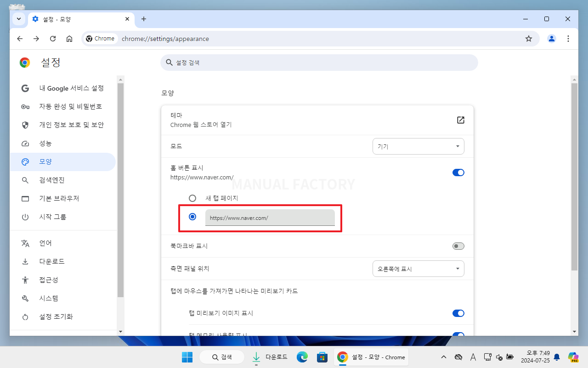588x368 pixels.
Task: Click the https://www.naver.com/ URL input field
Action: pos(270,218)
